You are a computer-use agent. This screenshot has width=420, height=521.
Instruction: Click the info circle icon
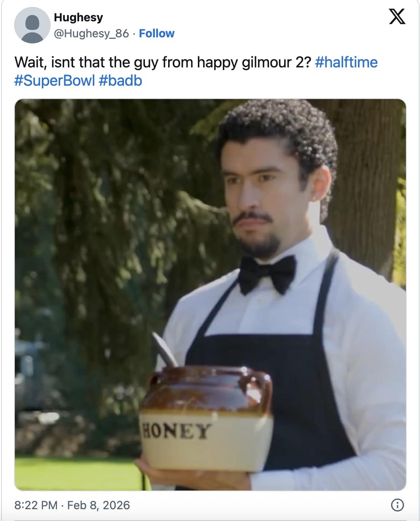[397, 505]
